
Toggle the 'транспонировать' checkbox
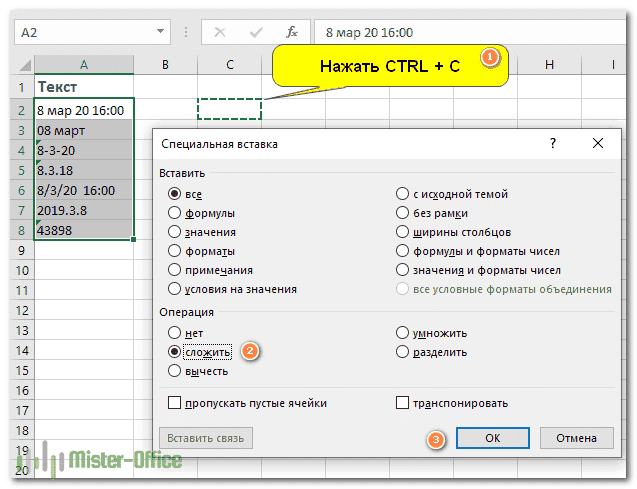pyautogui.click(x=402, y=403)
